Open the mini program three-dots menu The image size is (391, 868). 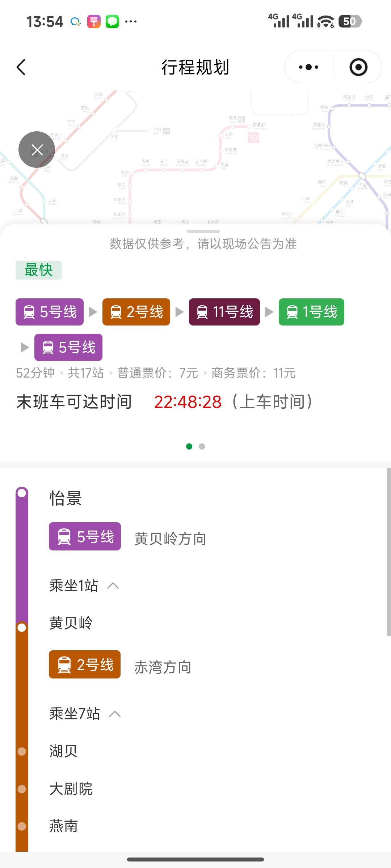308,67
